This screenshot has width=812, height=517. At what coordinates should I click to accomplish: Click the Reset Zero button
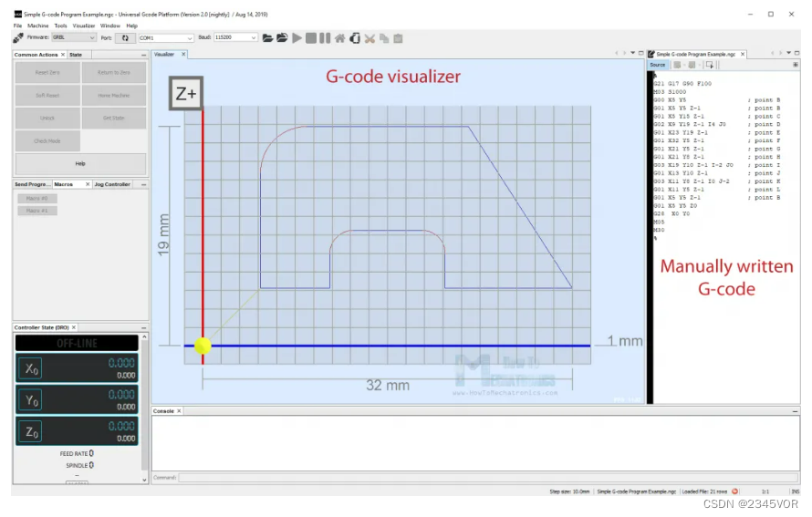tap(47, 72)
